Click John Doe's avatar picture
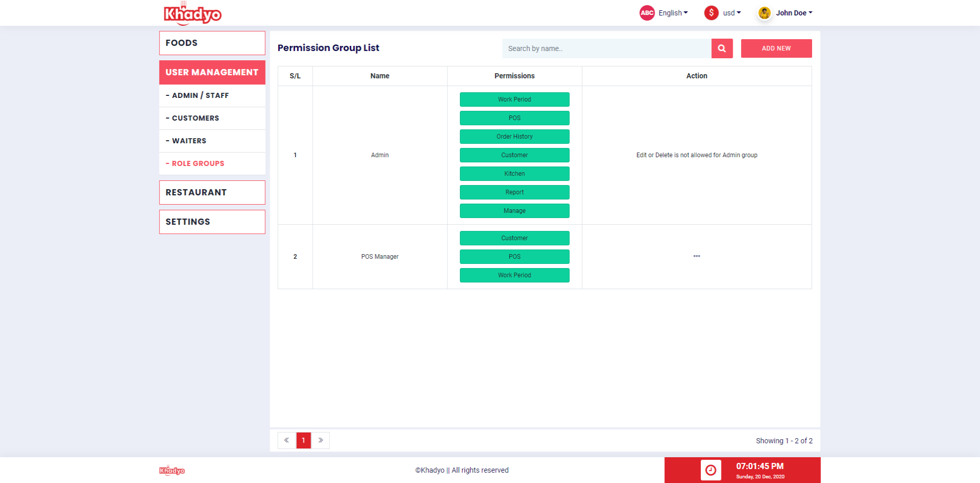Viewport: 980px width, 483px height. pyautogui.click(x=764, y=13)
